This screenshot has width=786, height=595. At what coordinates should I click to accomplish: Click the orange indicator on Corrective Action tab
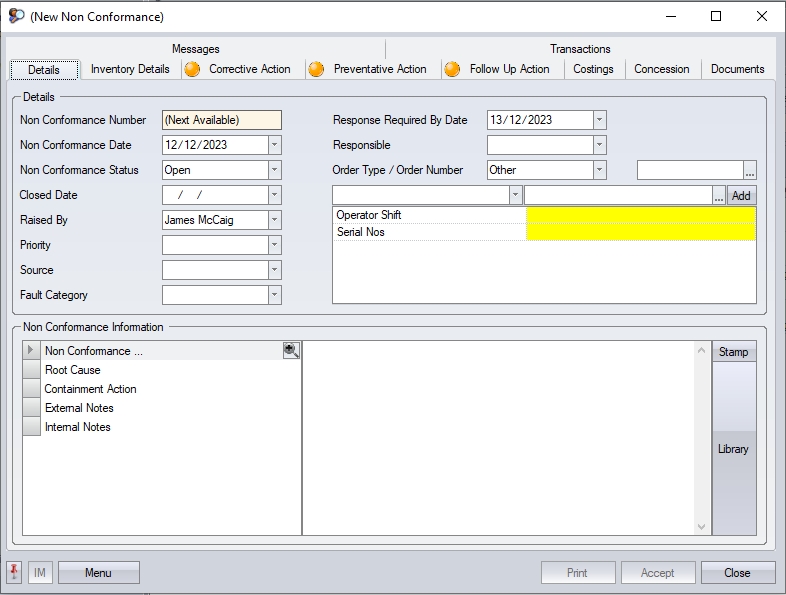point(192,69)
